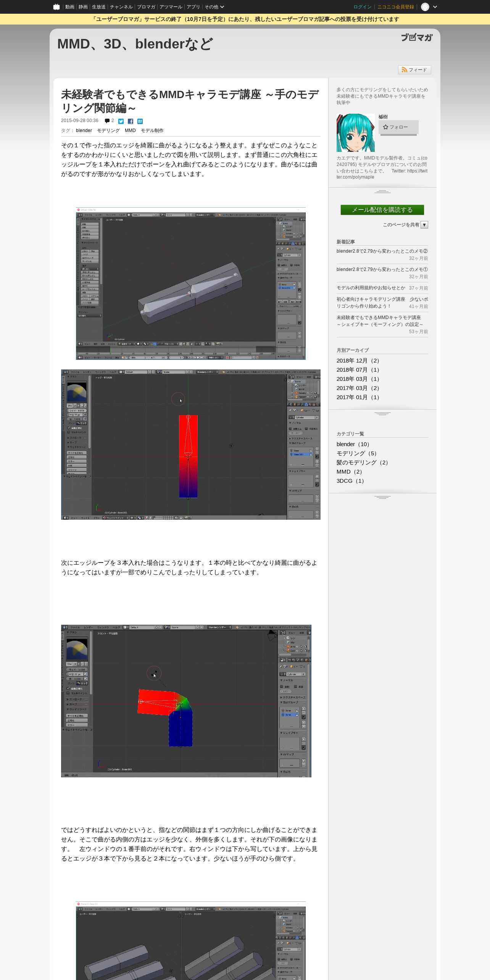The image size is (490, 980).
Task: Click the article title 未経験者でもできるMMDキャラモデ講座
Action: [190, 101]
